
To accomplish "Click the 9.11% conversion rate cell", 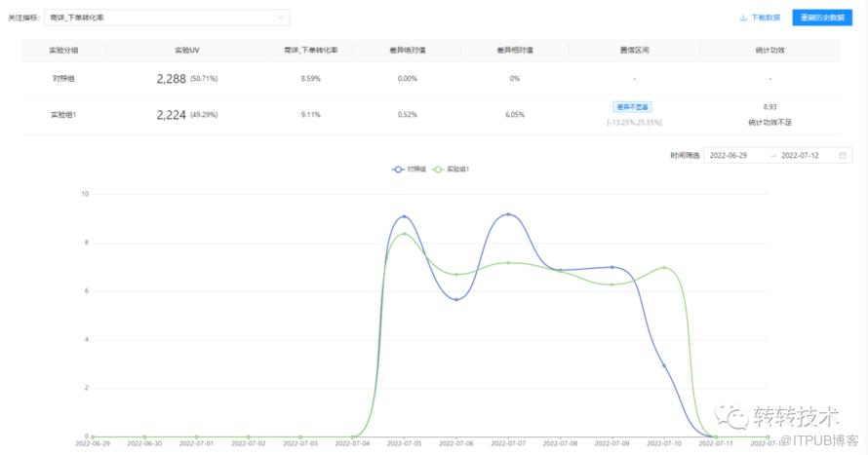I will 310,114.
